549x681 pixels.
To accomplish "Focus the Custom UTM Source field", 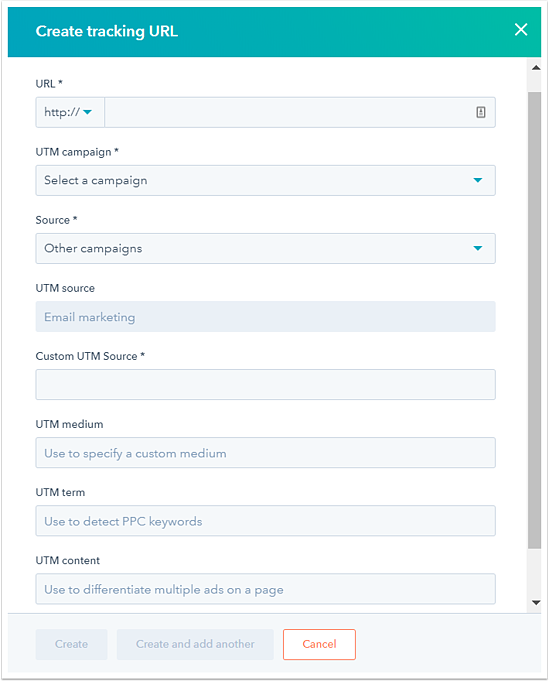I will click(265, 385).
